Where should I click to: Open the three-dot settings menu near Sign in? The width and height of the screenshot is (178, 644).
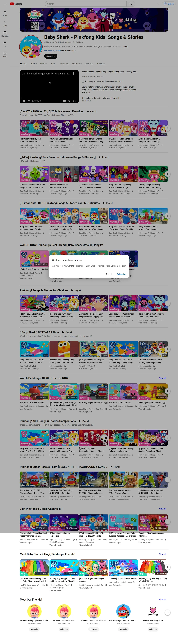(158, 4)
